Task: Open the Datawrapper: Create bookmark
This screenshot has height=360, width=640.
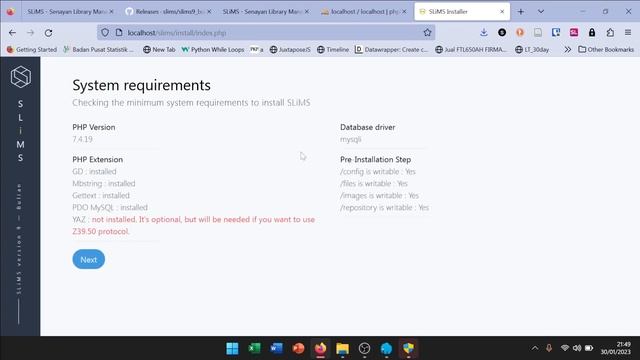Action: [391, 49]
